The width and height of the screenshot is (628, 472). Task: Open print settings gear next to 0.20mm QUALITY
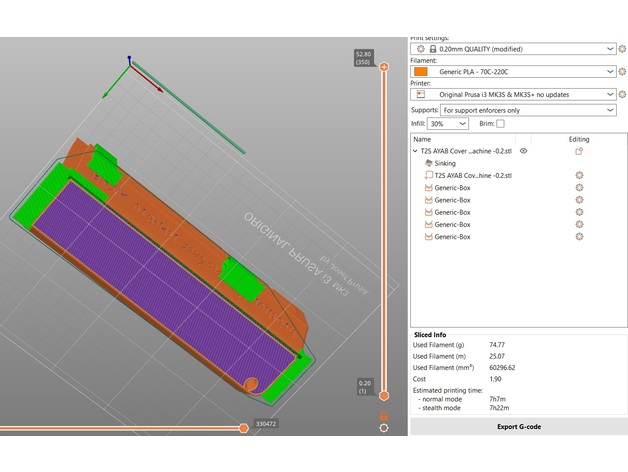[620, 48]
